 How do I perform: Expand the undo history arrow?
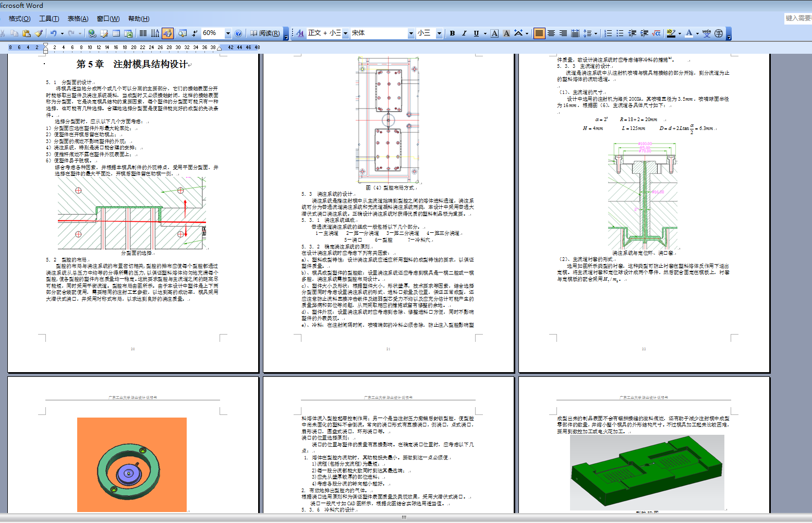(62, 33)
